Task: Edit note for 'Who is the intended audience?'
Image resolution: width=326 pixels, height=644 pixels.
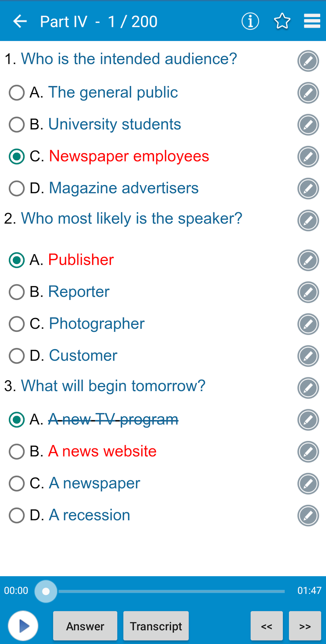Action: 308,61
